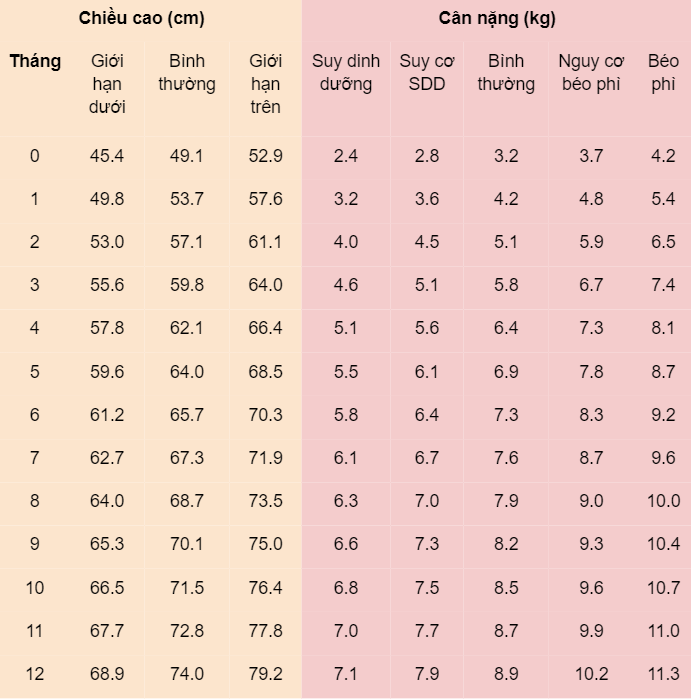691x699 pixels.
Task: Click the "Cân nặng (kg)" header
Action: 497,19
